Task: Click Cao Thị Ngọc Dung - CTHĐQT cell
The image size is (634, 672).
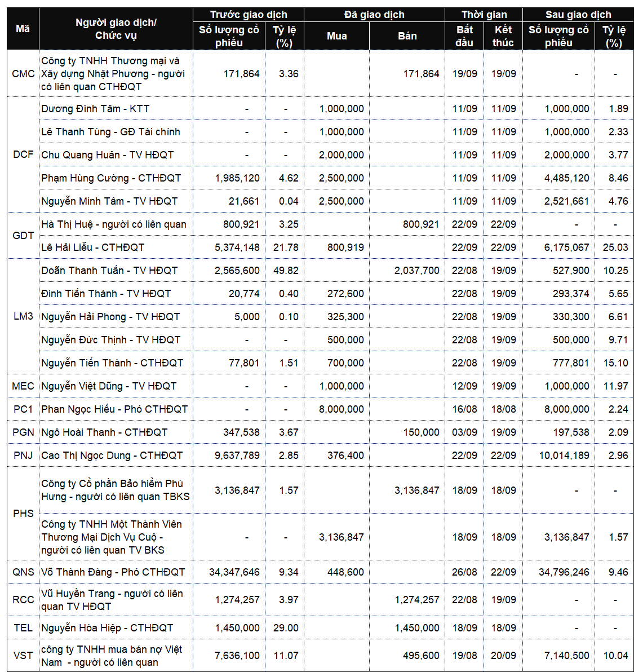Action: [116, 455]
